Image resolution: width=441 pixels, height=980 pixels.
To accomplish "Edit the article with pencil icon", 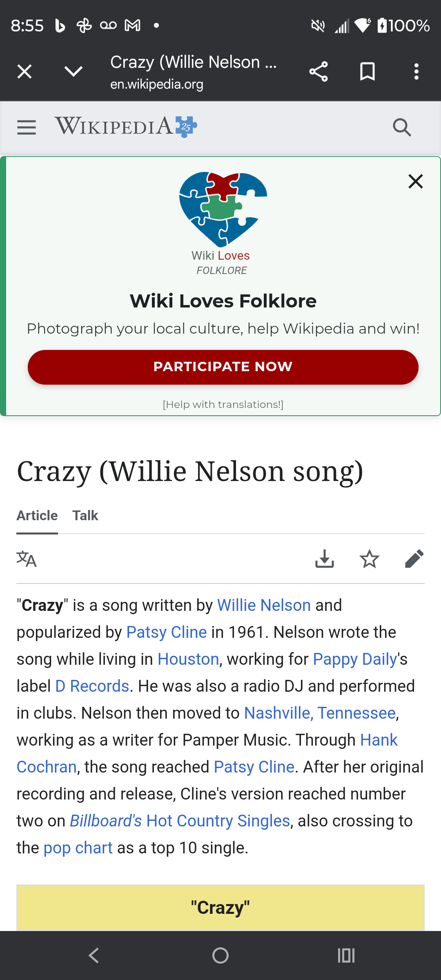I will coord(414,559).
